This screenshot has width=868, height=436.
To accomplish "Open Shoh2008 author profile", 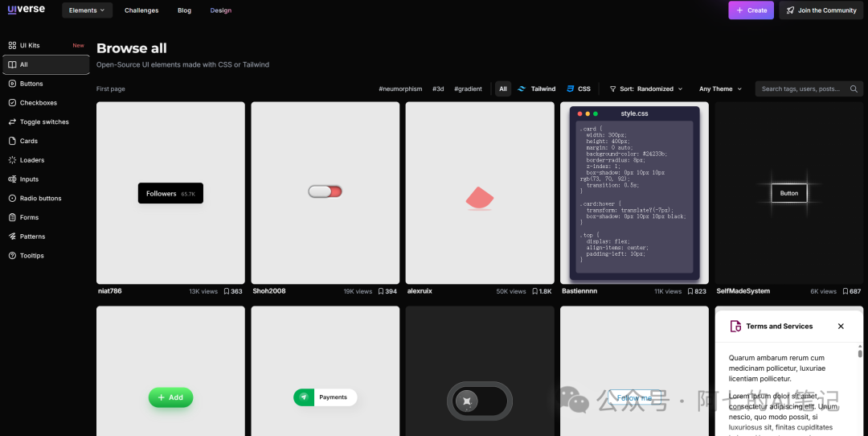I will (x=269, y=291).
